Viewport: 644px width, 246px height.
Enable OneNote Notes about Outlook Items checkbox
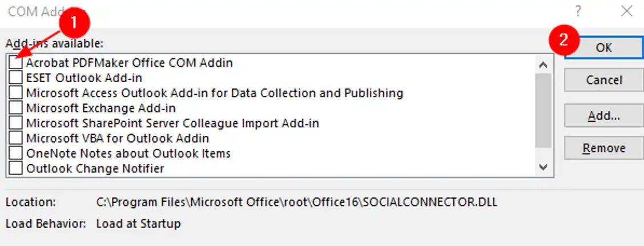pos(16,153)
